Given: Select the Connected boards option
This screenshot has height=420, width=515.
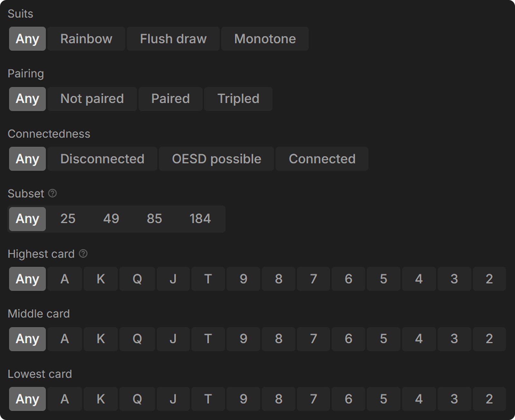Looking at the screenshot, I should point(322,159).
